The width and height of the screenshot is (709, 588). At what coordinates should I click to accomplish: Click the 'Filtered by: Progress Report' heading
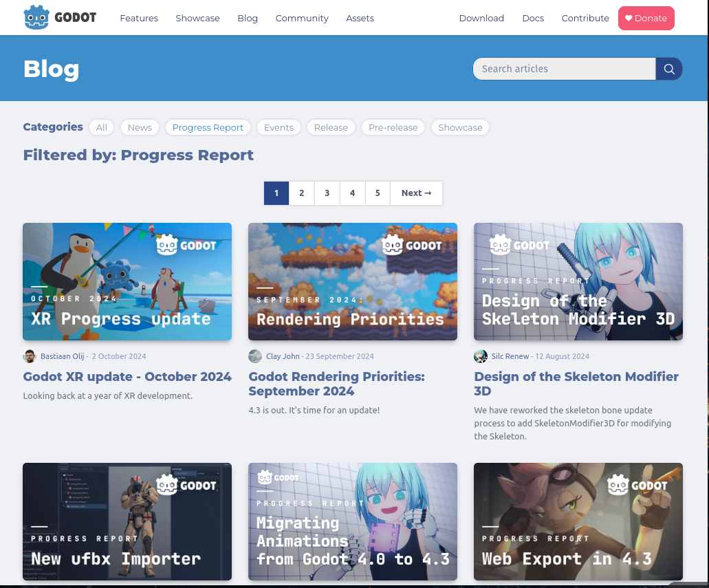(x=138, y=155)
